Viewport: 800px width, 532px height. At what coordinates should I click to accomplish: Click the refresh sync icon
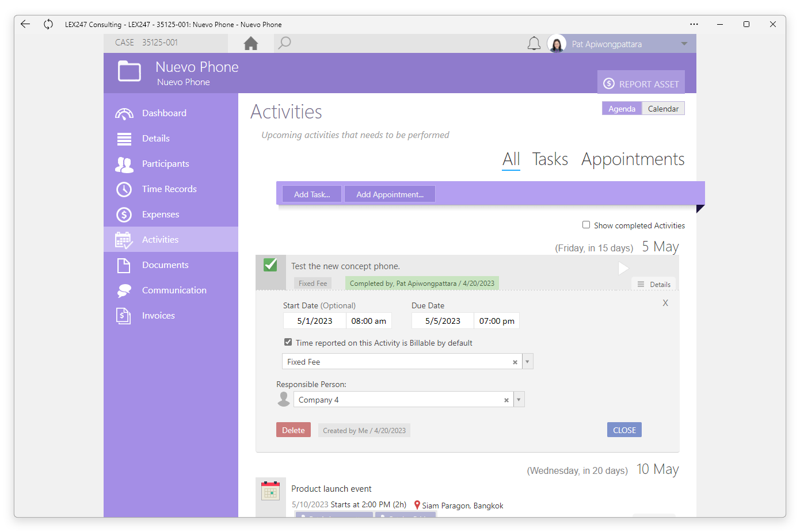[x=48, y=24]
